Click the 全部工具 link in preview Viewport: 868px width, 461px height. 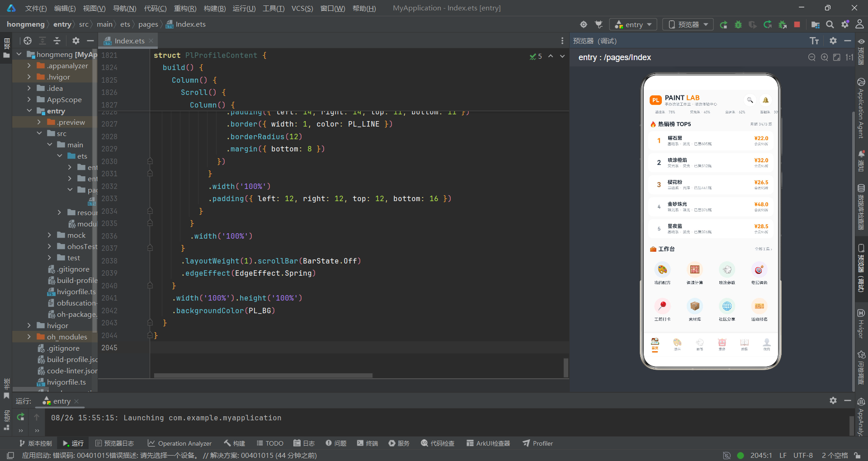pyautogui.click(x=763, y=249)
